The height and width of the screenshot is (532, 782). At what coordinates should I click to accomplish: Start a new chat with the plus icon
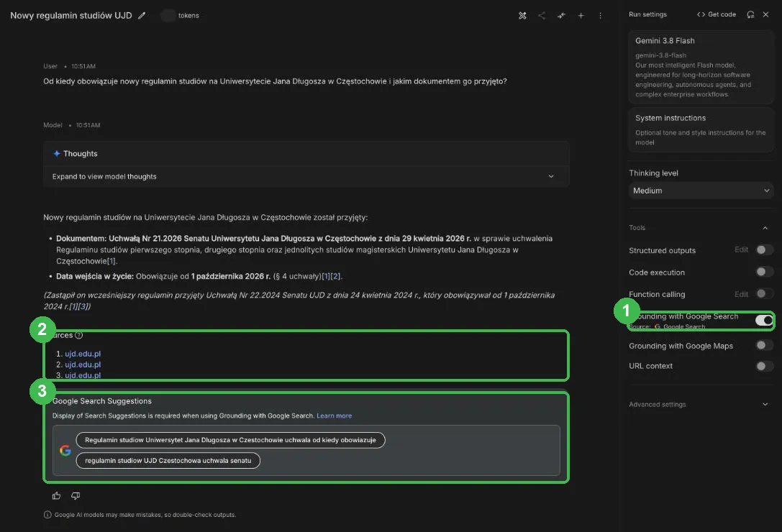pos(581,15)
